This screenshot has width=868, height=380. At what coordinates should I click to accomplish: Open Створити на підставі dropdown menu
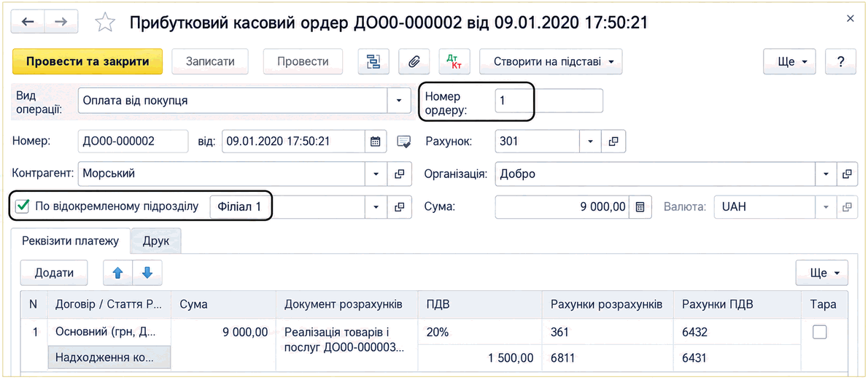(550, 61)
